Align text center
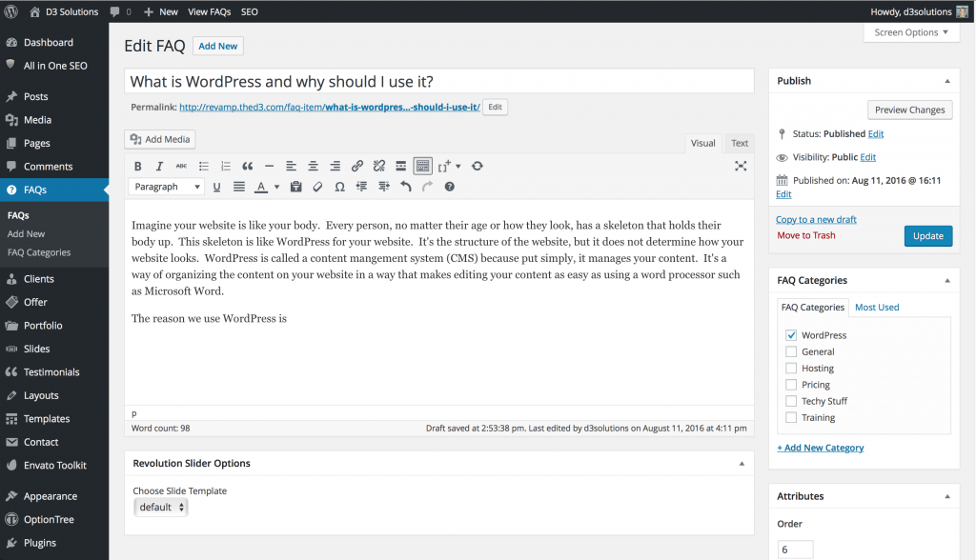976x560 pixels. pos(313,166)
